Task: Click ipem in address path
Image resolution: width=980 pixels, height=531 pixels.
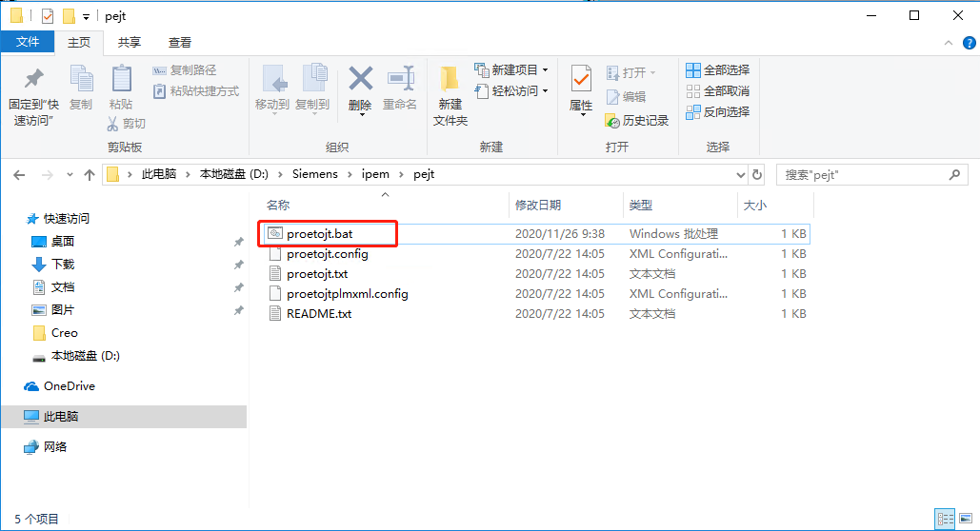Action: click(x=375, y=174)
